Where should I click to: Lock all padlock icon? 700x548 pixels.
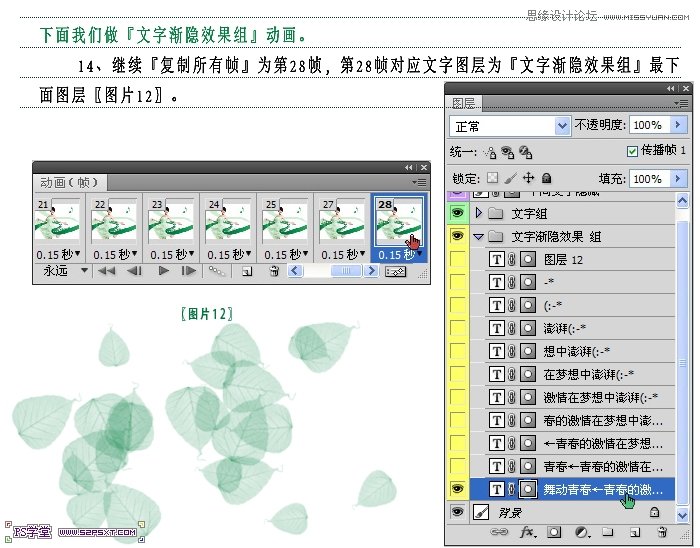[x=546, y=179]
